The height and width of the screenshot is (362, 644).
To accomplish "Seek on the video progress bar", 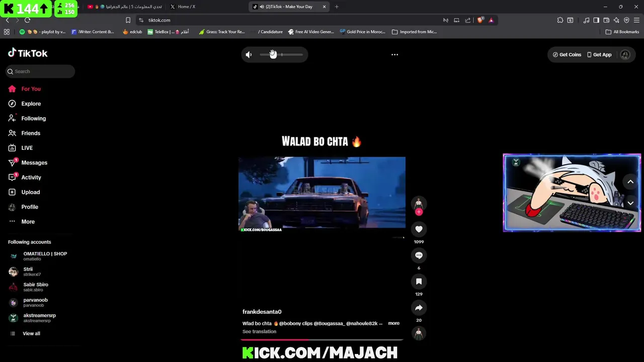I will [322, 340].
